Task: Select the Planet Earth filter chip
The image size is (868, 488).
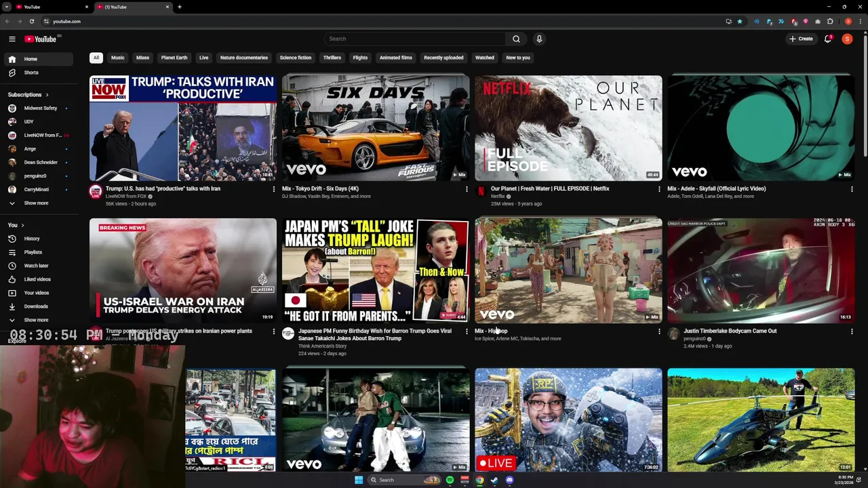Action: coord(174,58)
